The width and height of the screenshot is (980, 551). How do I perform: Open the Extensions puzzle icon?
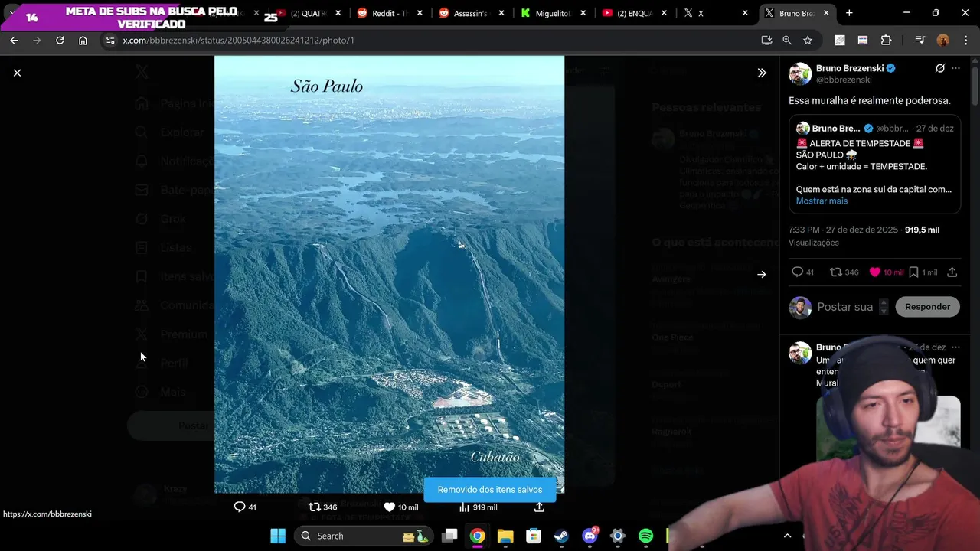tap(887, 40)
